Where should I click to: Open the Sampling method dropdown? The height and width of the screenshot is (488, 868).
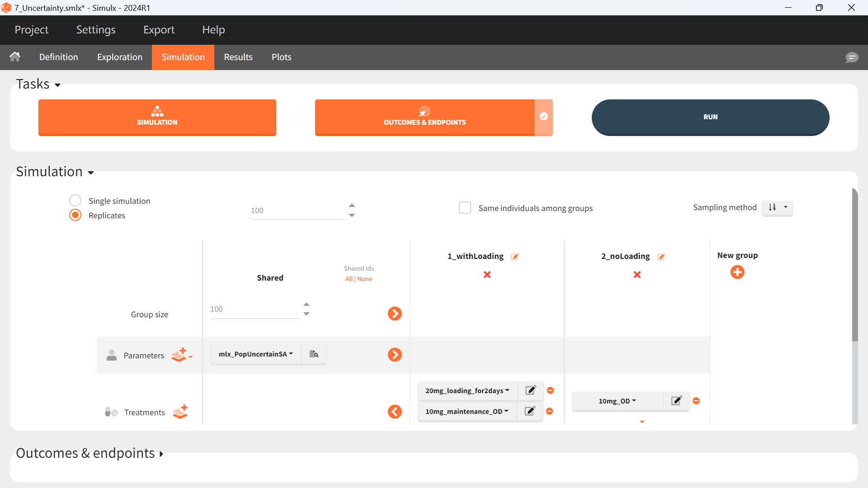(x=777, y=207)
